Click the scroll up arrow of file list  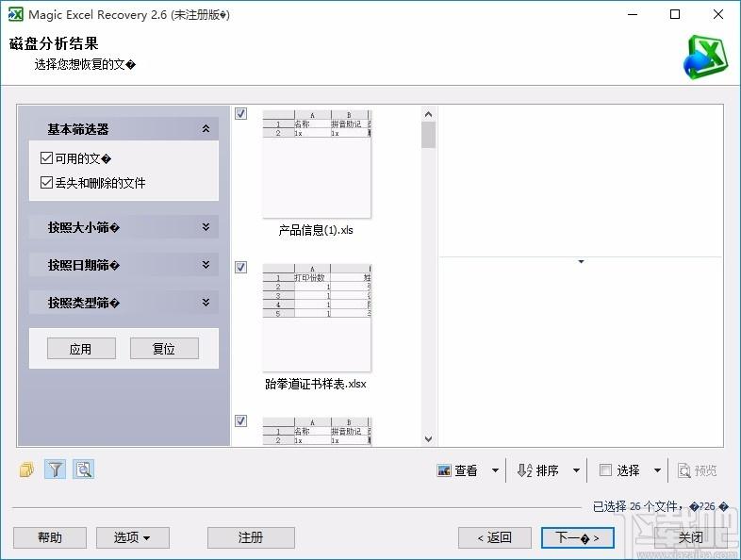pyautogui.click(x=428, y=114)
